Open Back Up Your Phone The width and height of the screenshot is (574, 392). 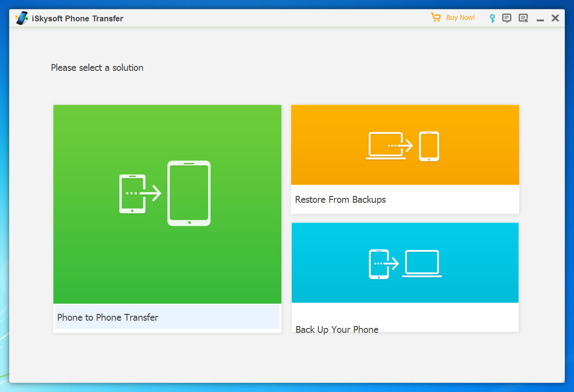coord(404,277)
